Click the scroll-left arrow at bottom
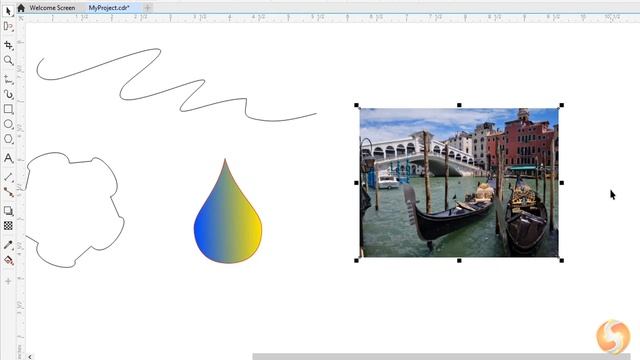The width and height of the screenshot is (640, 360). pyautogui.click(x=30, y=357)
